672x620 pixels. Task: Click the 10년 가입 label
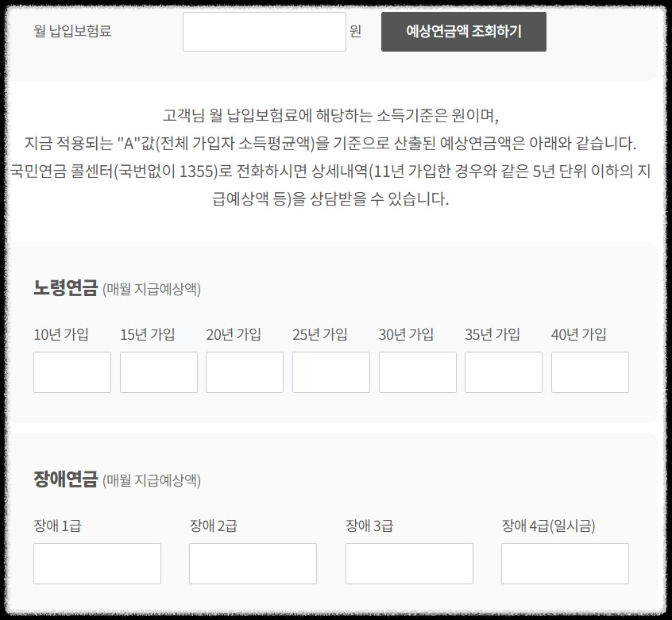pyautogui.click(x=61, y=334)
